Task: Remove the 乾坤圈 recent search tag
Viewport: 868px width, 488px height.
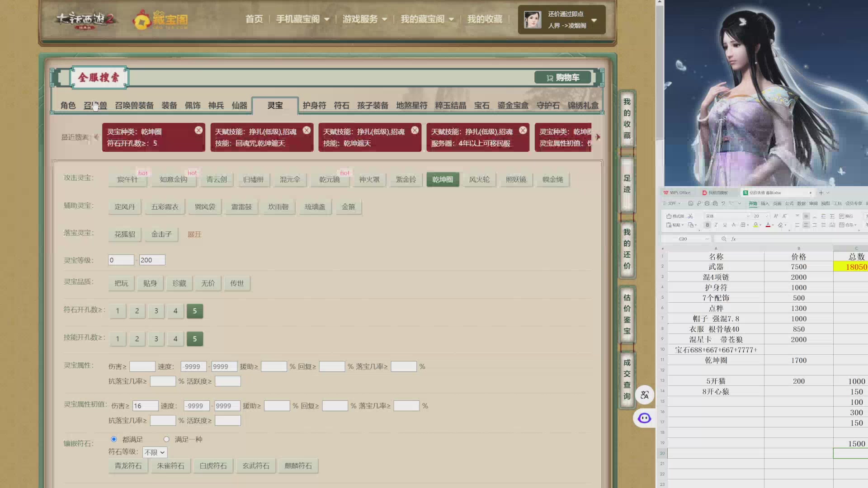Action: (x=198, y=130)
